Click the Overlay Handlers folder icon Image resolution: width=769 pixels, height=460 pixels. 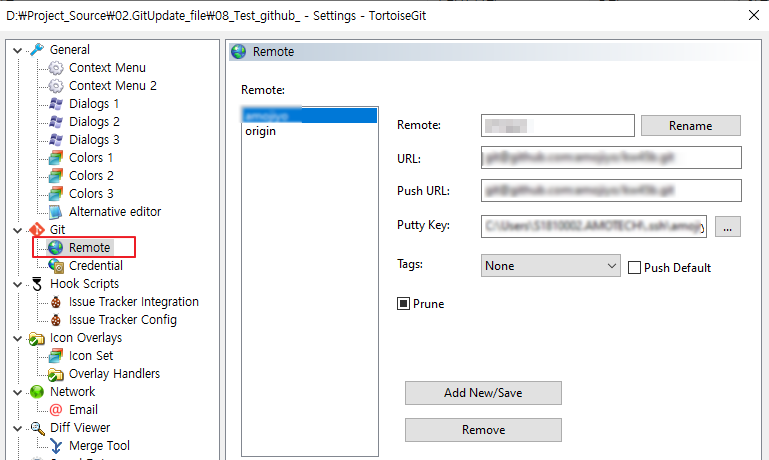point(56,374)
